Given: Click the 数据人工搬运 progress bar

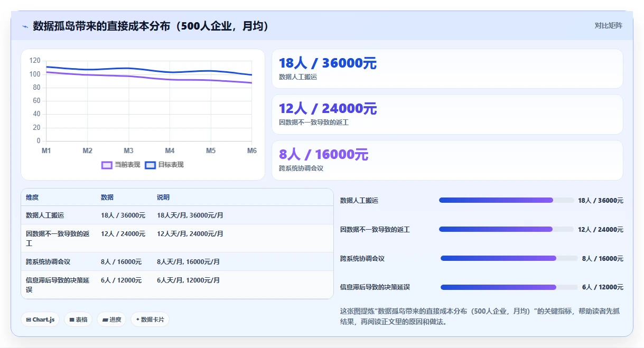Looking at the screenshot, I should coord(506,200).
